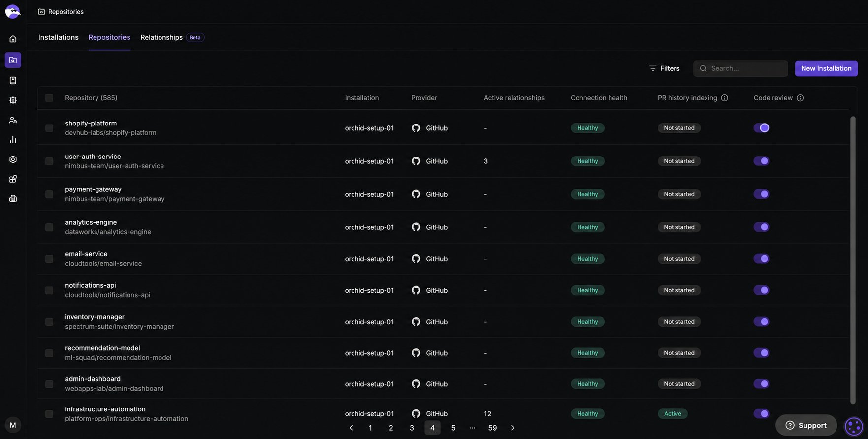Click GitHub icon in admin-dashboard row
Viewport: 868px width, 439px height.
(416, 384)
